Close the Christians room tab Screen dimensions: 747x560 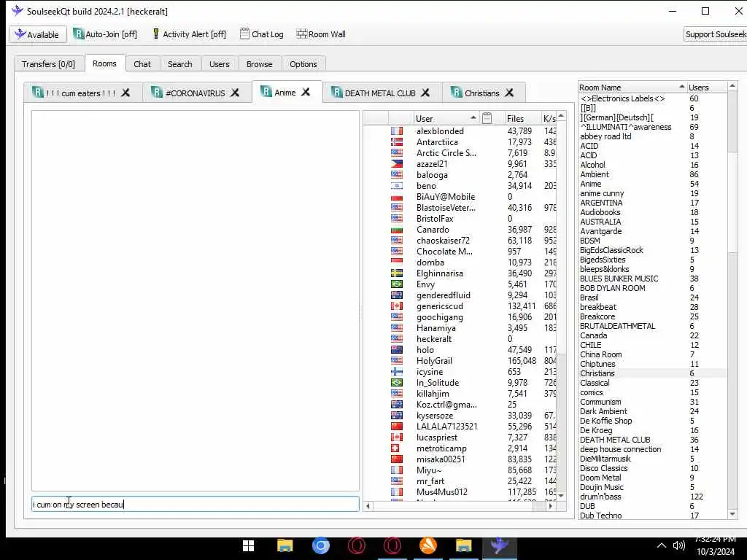tap(509, 93)
